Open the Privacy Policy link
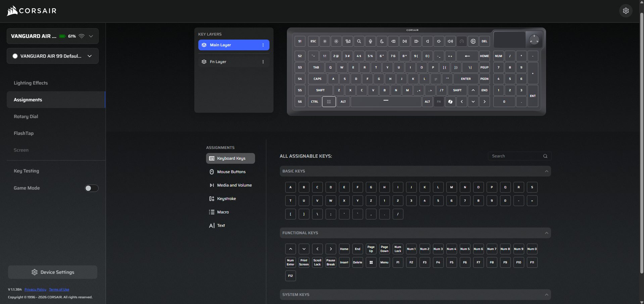Image resolution: width=644 pixels, height=304 pixels. coord(35,290)
